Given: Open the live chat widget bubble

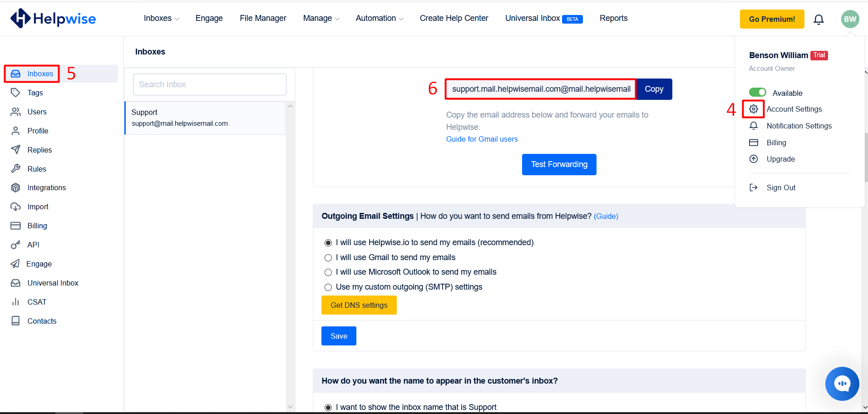Looking at the screenshot, I should click(842, 384).
